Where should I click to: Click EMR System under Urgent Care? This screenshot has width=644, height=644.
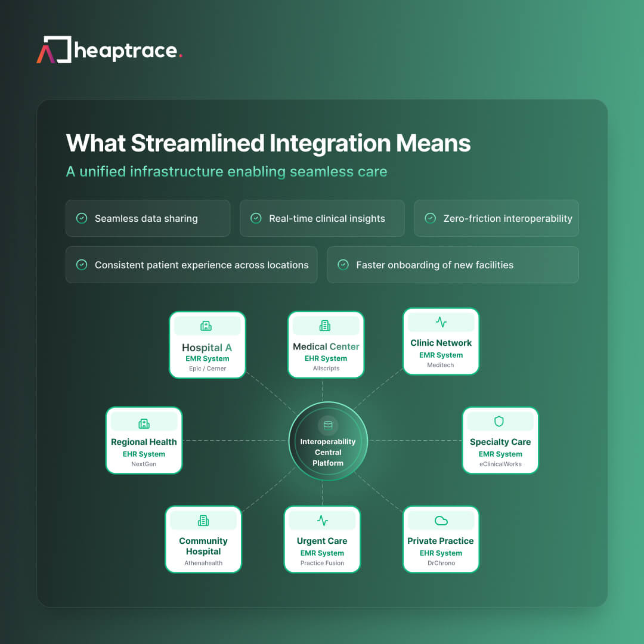[322, 553]
